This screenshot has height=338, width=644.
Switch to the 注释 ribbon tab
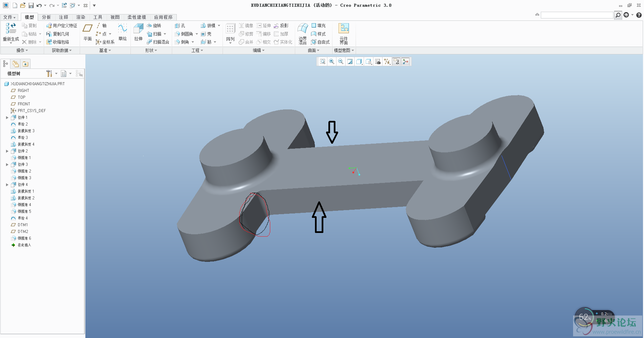tap(64, 17)
